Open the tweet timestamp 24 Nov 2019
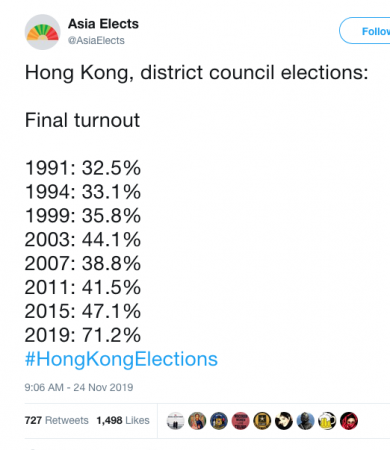Viewport: 390px width, 450px height. coord(79,387)
